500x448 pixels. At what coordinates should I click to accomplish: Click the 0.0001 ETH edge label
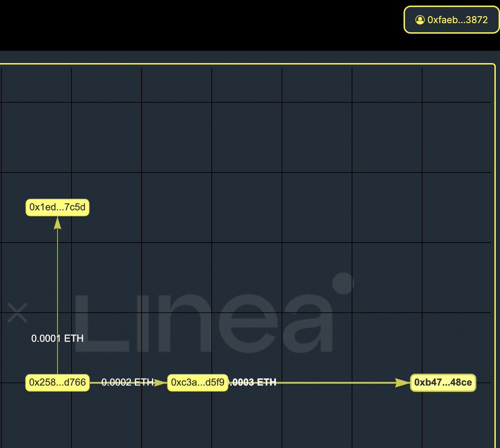coord(57,338)
